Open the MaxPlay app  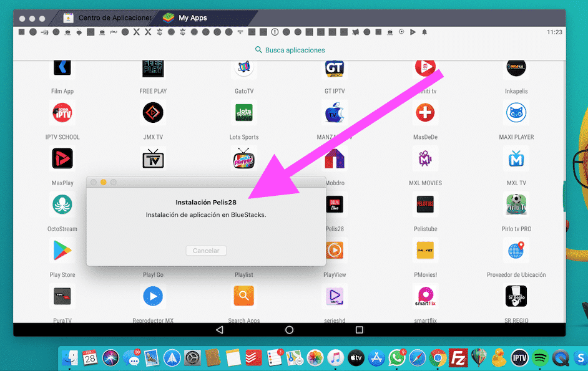click(x=62, y=158)
